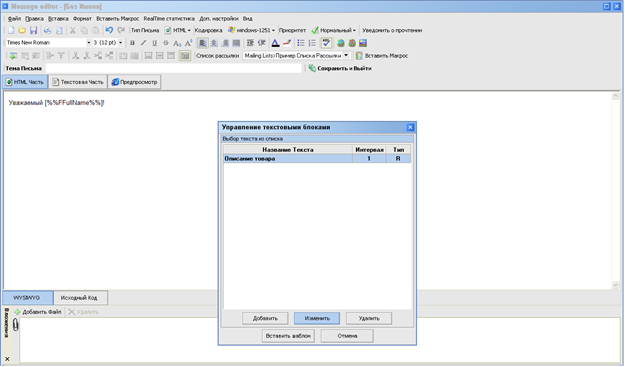This screenshot has width=625, height=367.
Task: Select the WYSIWYG view tab
Action: 27,298
